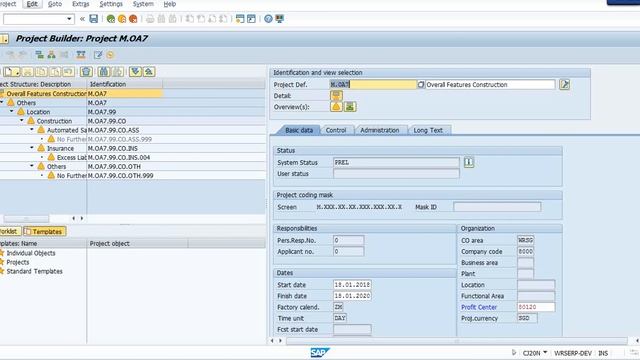Click the Find binoculars icon in standard toolbar
This screenshot has height=360, width=640.
[162, 19]
